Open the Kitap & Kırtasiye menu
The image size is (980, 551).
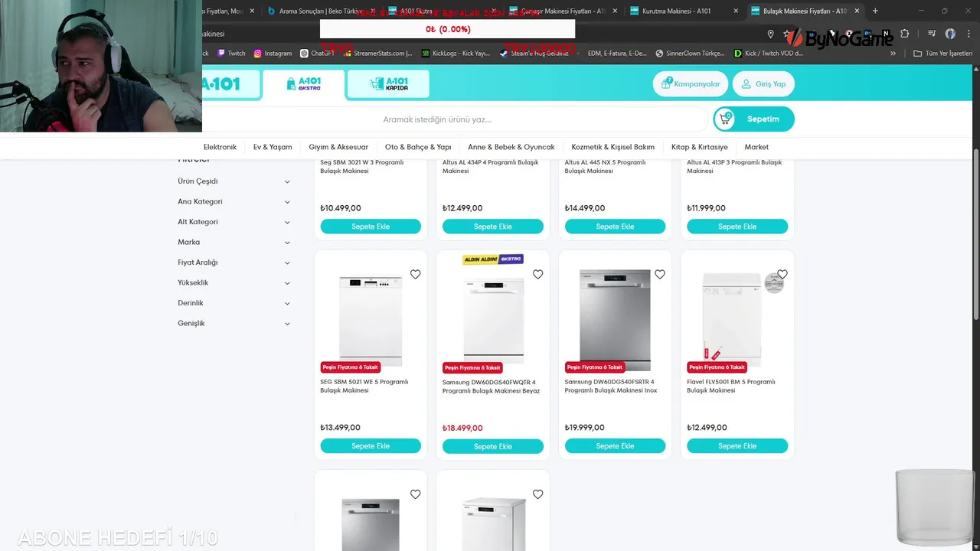(x=700, y=147)
